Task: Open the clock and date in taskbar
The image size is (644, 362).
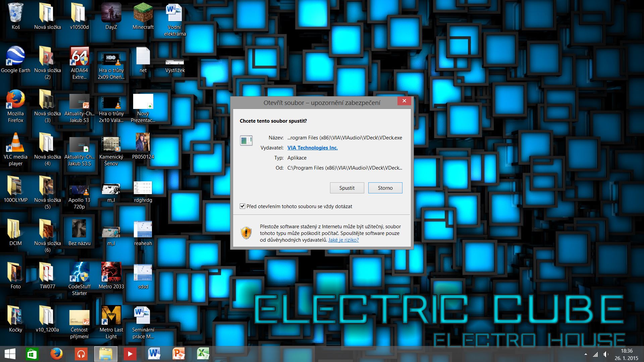Action: 626,354
